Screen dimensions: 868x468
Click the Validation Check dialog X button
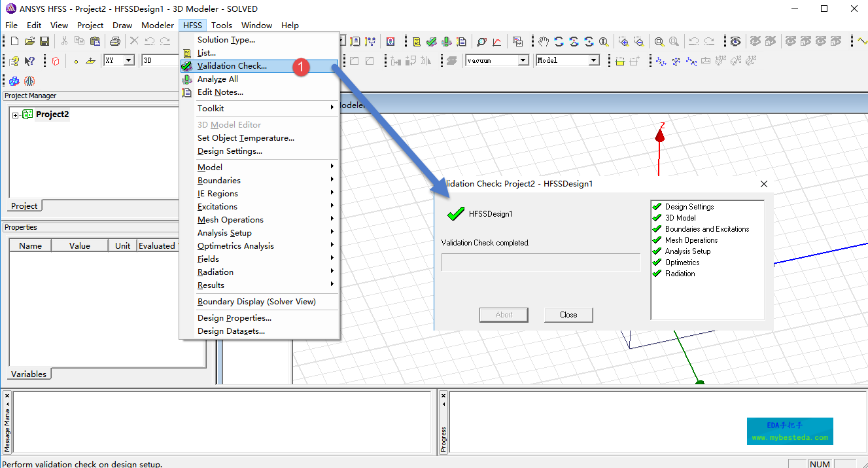tap(763, 185)
